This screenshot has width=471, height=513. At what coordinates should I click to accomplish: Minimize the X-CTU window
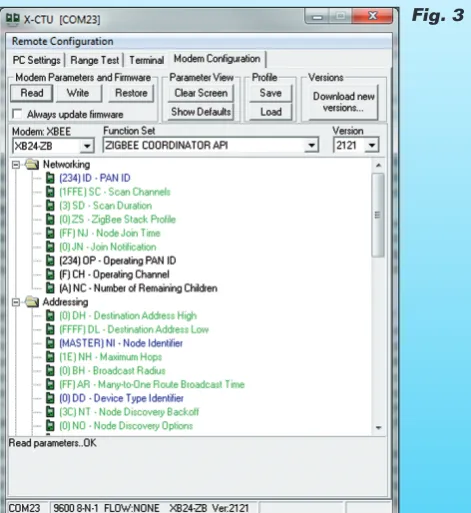click(x=317, y=16)
